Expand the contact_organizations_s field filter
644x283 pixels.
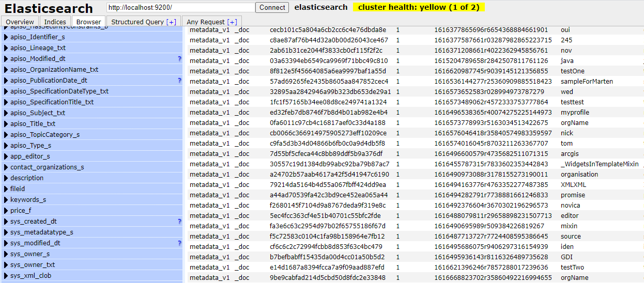coord(92,167)
